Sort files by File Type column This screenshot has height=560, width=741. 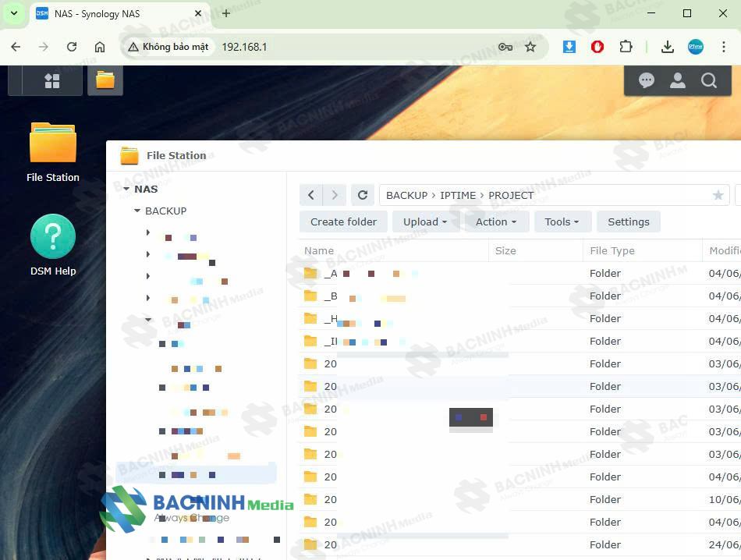[612, 250]
